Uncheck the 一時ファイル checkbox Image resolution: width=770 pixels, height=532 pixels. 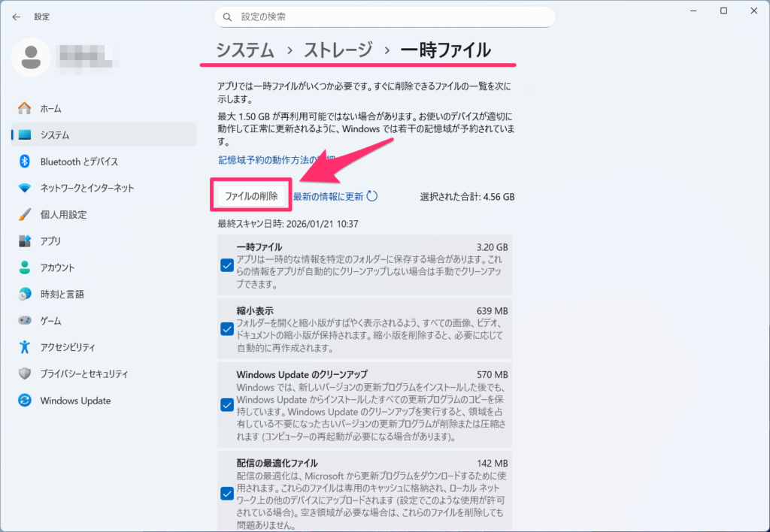(x=226, y=265)
